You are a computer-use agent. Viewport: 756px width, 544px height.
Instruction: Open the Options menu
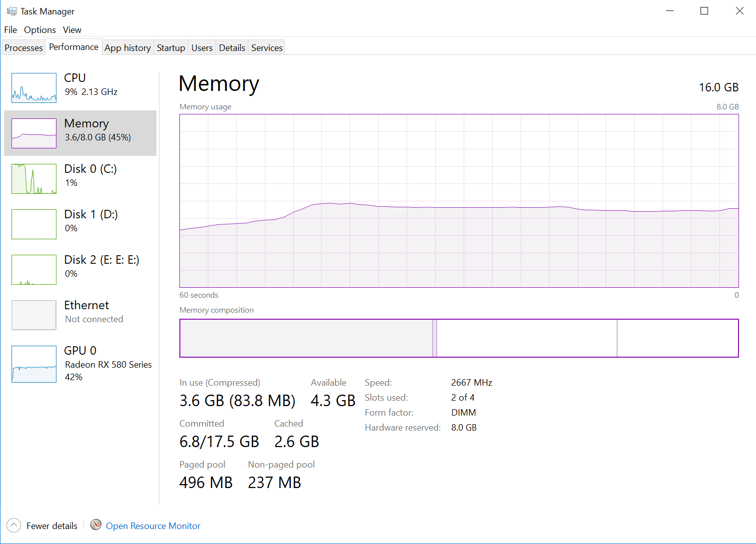[40, 30]
